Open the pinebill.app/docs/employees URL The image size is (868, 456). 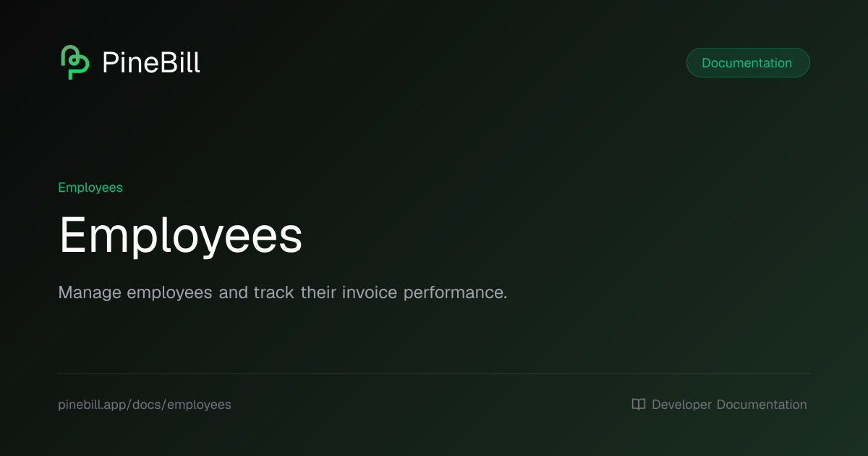coord(145,405)
